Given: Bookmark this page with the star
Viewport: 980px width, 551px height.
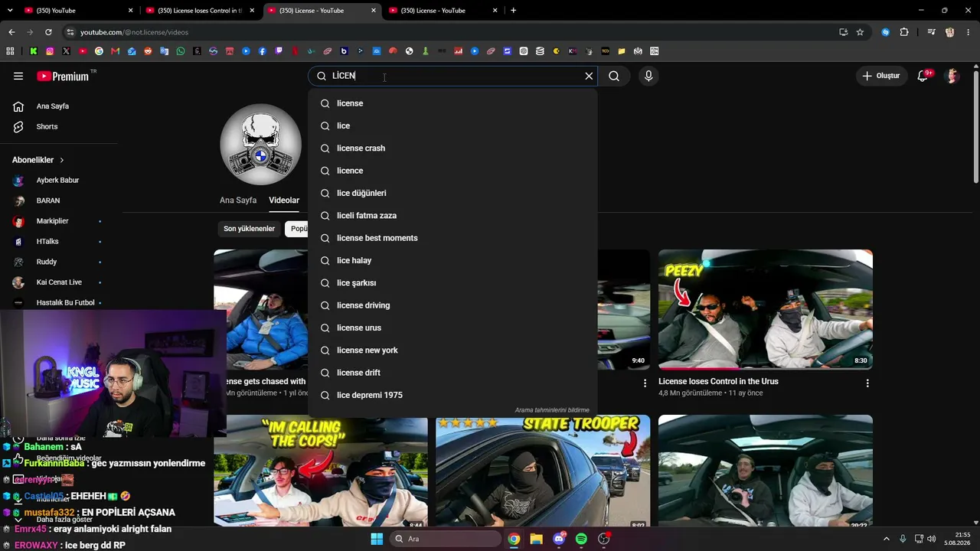Looking at the screenshot, I should [860, 32].
